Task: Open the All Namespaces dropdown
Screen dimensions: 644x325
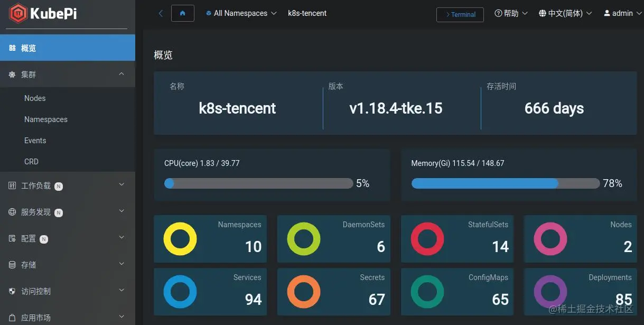Action: tap(241, 13)
